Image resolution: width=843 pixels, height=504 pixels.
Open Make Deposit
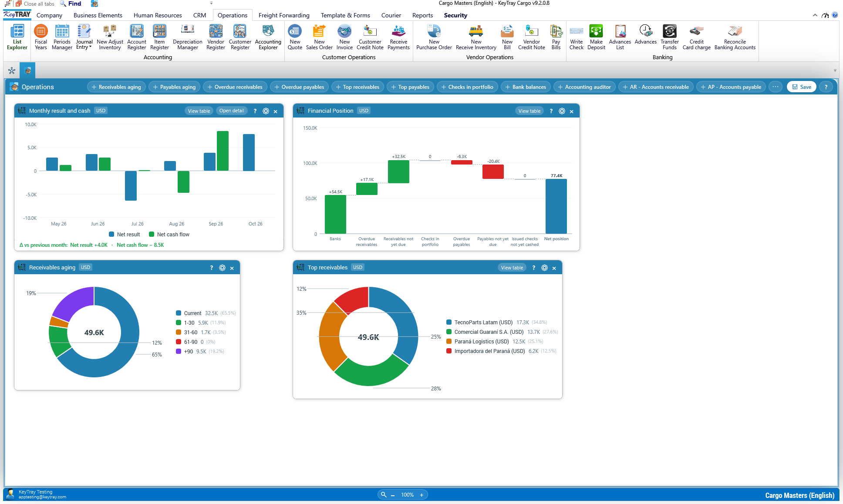click(x=596, y=37)
